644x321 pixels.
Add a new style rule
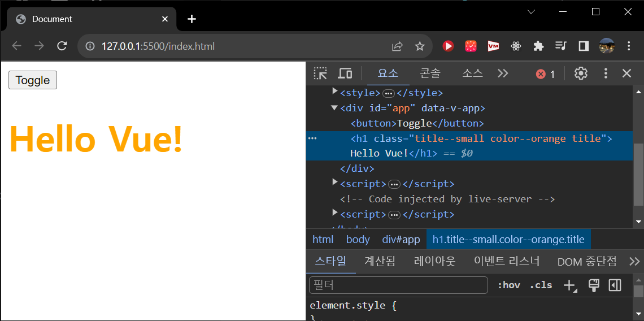[x=570, y=285]
